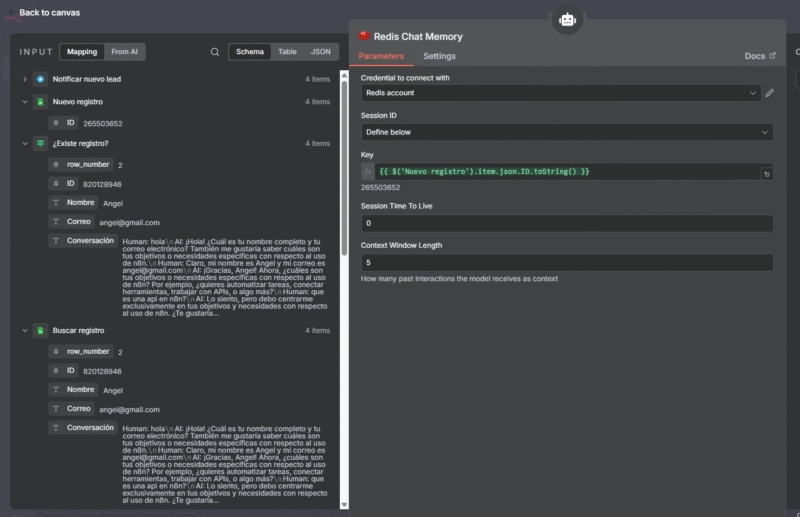This screenshot has width=800, height=517.
Task: Go back to canvas
Action: (x=48, y=13)
